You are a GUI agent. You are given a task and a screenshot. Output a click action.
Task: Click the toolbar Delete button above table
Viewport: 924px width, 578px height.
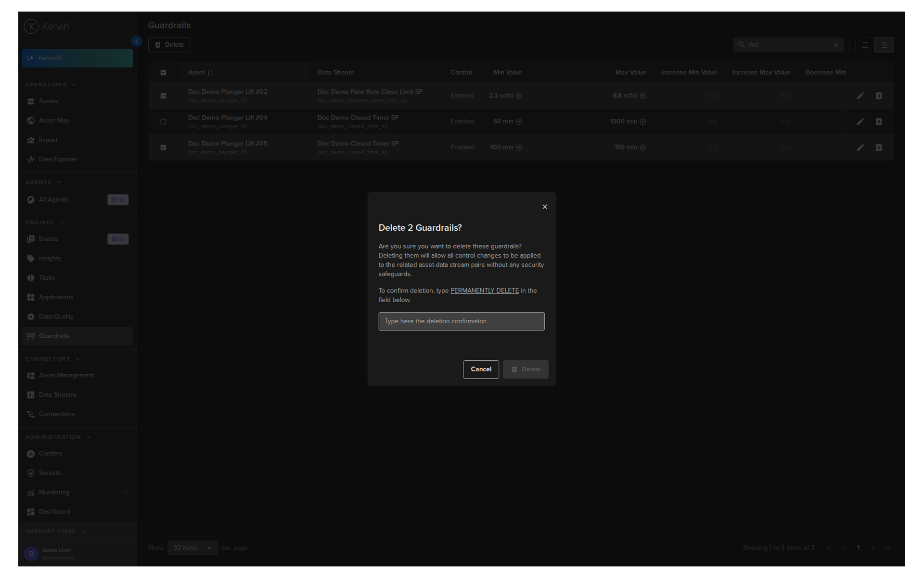click(x=169, y=45)
